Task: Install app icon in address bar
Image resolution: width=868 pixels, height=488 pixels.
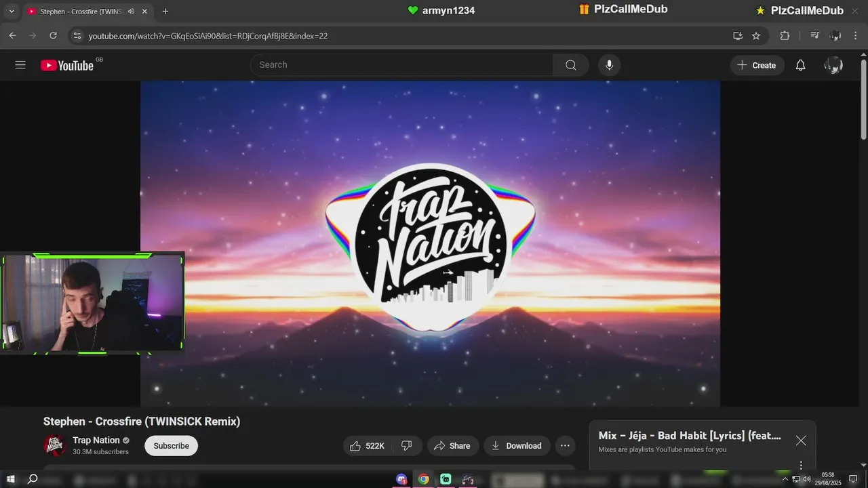Action: (738, 35)
